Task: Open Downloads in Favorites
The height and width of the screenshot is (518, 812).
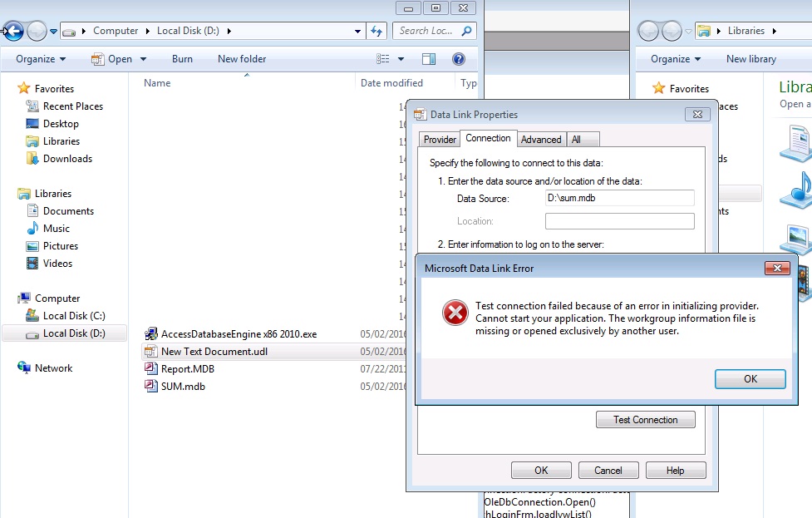Action: [67, 159]
